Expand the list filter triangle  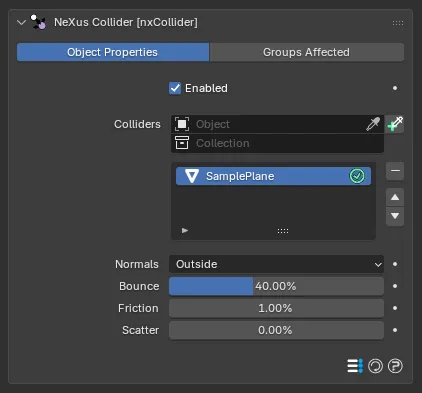point(185,230)
